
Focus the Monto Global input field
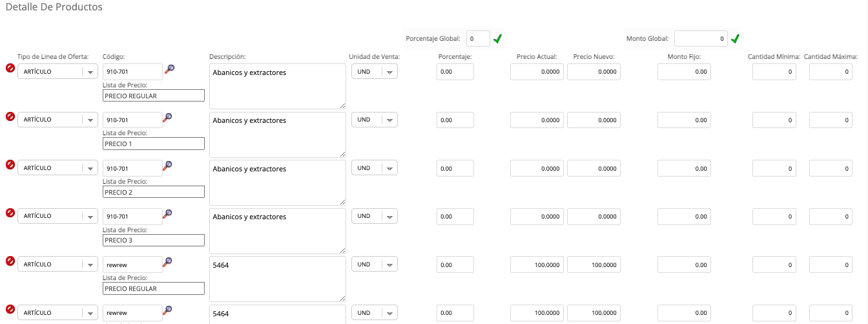pos(701,39)
